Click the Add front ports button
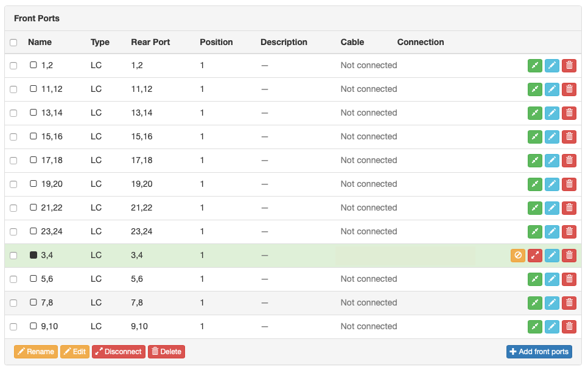 click(x=539, y=352)
